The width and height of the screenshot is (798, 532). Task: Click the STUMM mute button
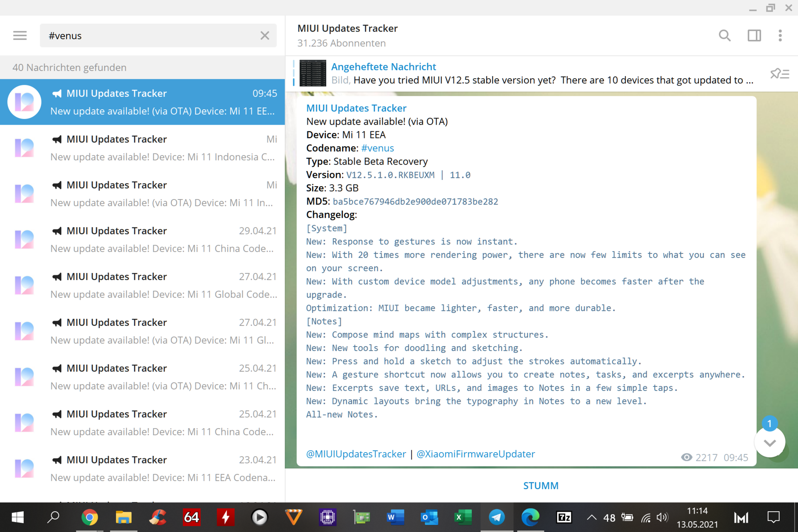(541, 486)
